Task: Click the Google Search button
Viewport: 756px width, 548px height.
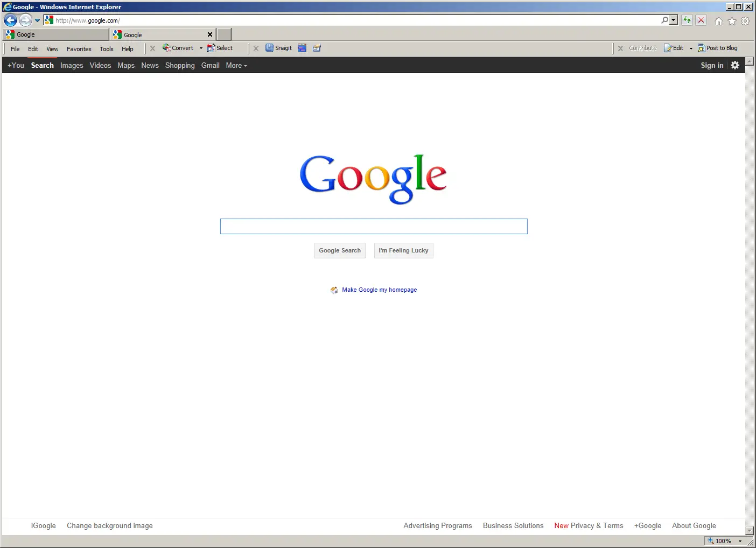Action: point(340,250)
